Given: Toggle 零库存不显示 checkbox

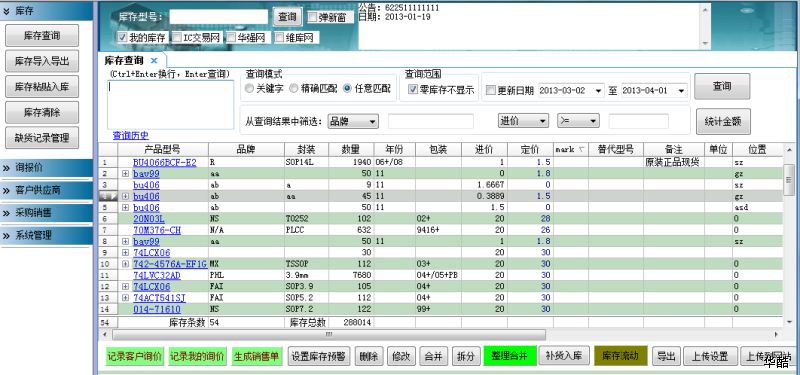Looking at the screenshot, I should 413,90.
